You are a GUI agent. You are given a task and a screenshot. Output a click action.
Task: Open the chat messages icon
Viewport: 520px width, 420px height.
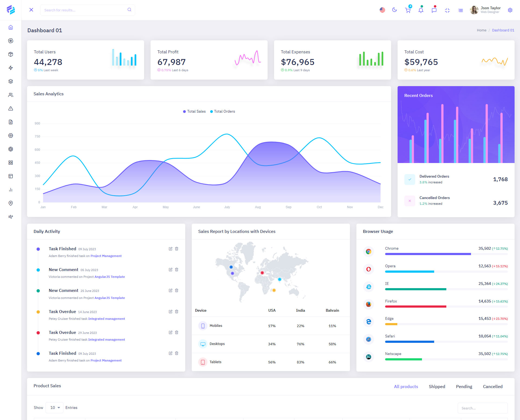(x=434, y=10)
